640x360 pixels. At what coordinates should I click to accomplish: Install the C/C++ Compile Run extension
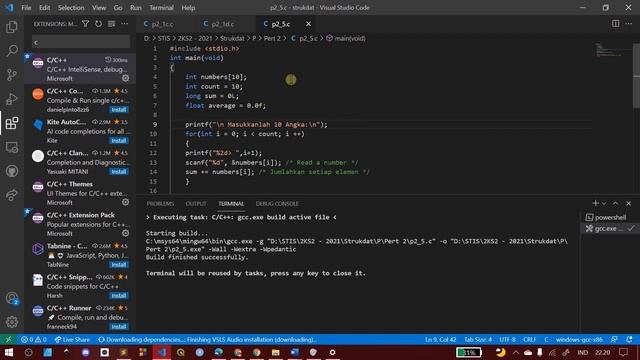[119, 109]
